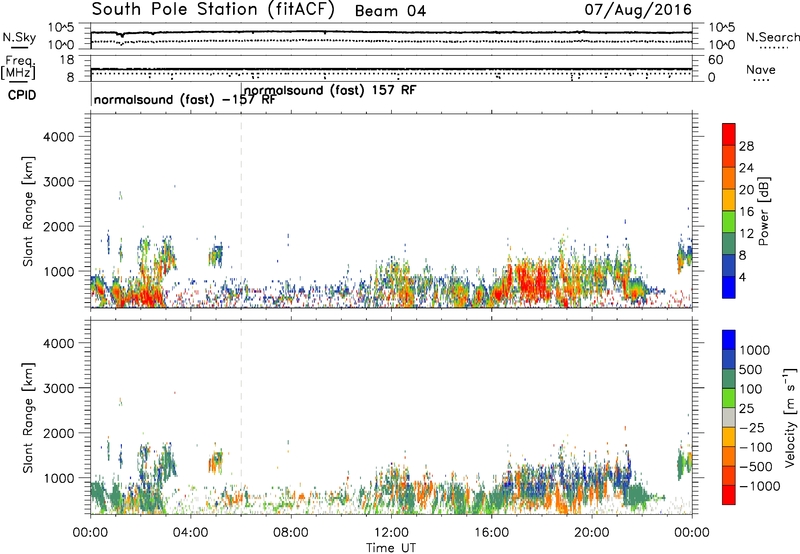800x554 pixels.
Task: Click the 'Power [dB]' color bar label
Action: (763, 211)
